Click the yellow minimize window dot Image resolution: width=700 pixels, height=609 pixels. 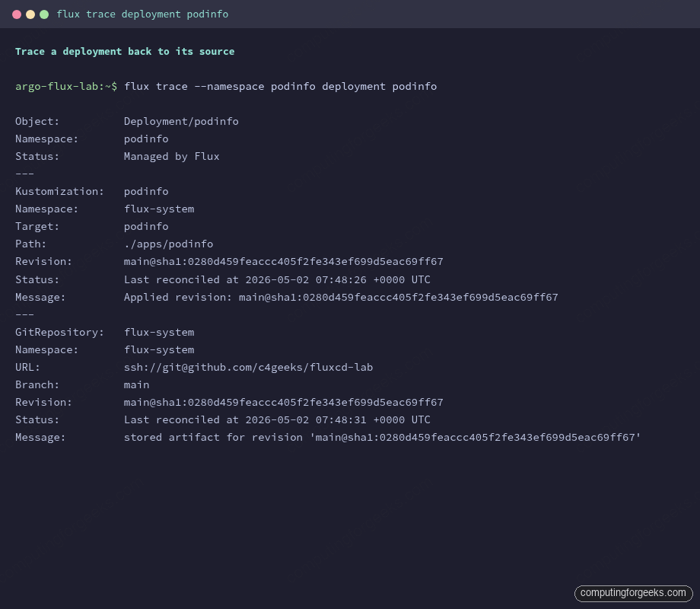pyautogui.click(x=30, y=14)
